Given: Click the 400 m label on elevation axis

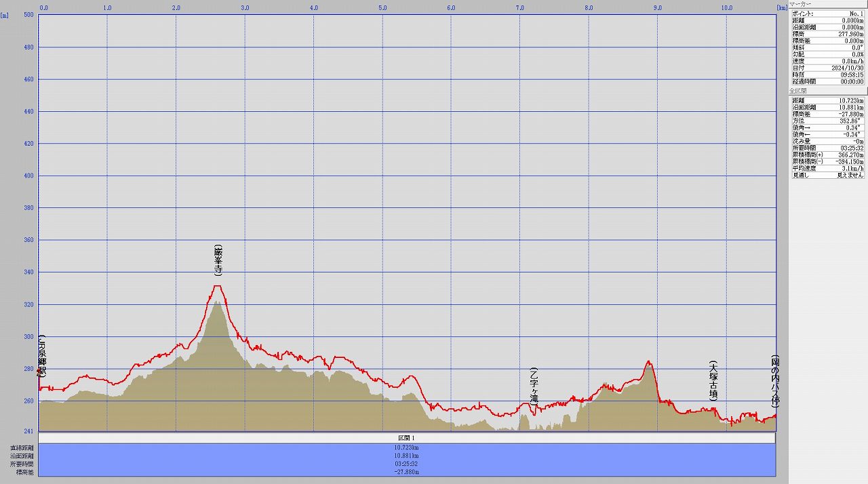Looking at the screenshot, I should [28, 176].
